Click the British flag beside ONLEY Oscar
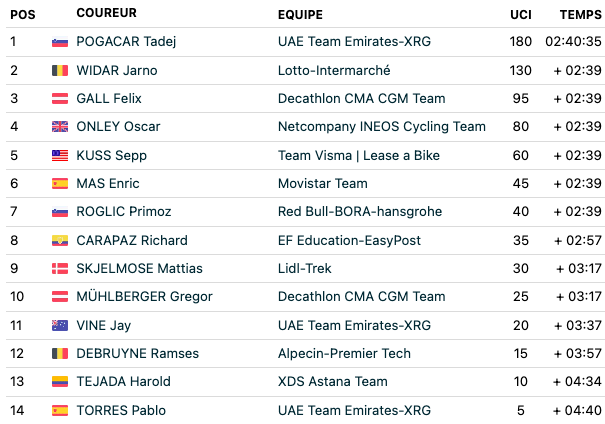605x424 pixels. pyautogui.click(x=60, y=127)
